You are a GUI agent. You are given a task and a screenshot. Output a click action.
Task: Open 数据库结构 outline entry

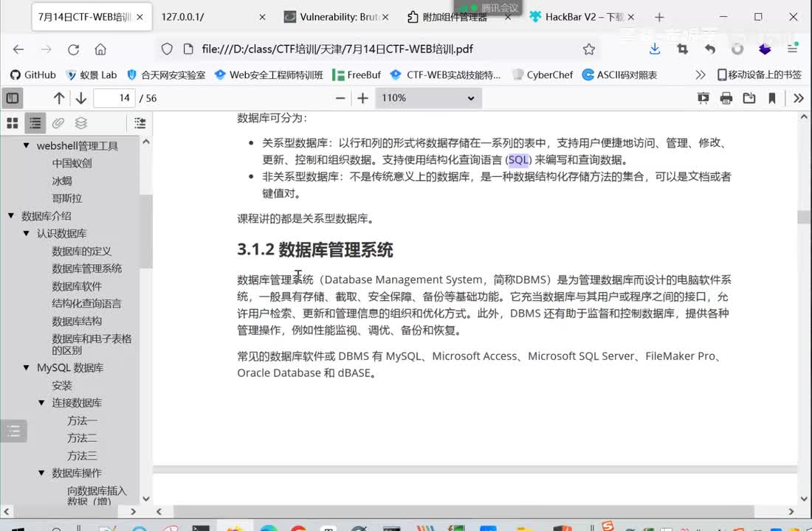(x=77, y=322)
